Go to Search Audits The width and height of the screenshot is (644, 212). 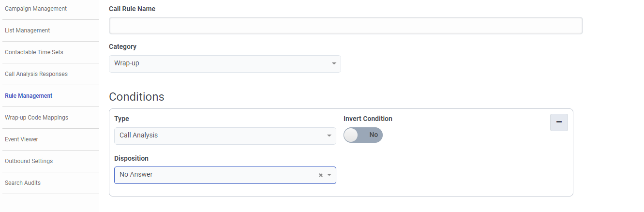point(23,183)
